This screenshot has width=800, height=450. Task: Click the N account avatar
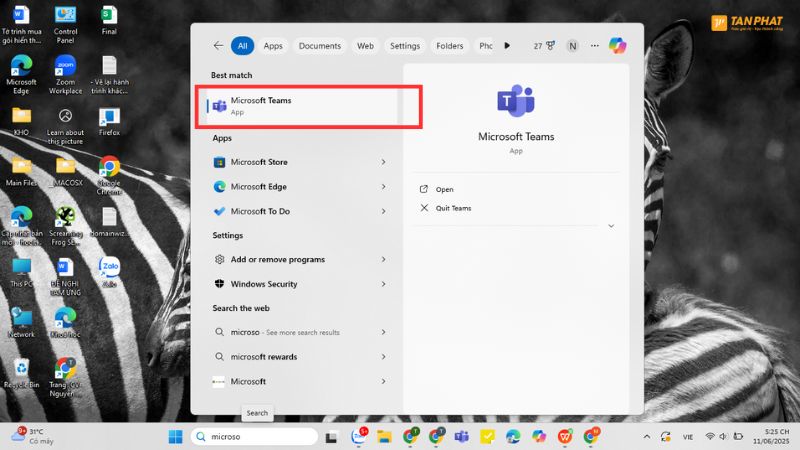(x=572, y=46)
